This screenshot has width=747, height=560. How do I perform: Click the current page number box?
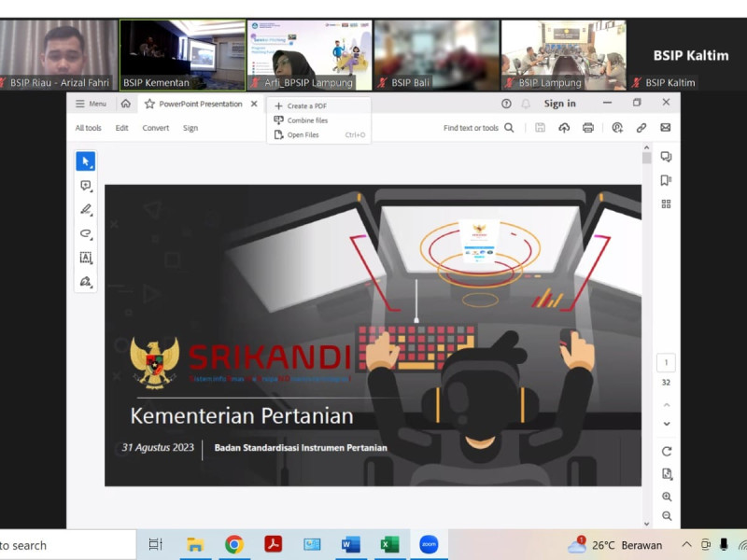pos(666,362)
